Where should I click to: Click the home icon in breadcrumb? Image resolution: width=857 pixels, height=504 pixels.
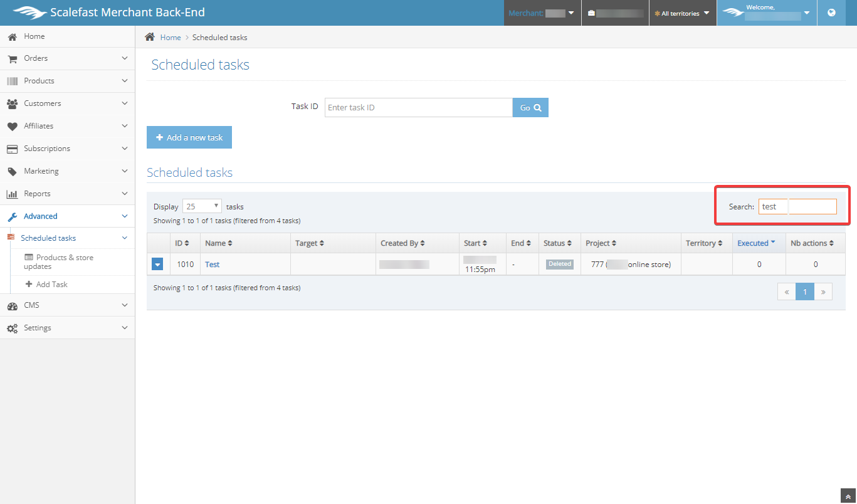click(x=150, y=37)
